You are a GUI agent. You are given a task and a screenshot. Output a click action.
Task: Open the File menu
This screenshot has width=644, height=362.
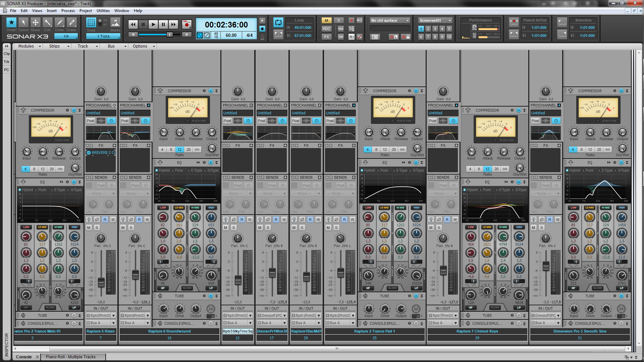pyautogui.click(x=13, y=11)
